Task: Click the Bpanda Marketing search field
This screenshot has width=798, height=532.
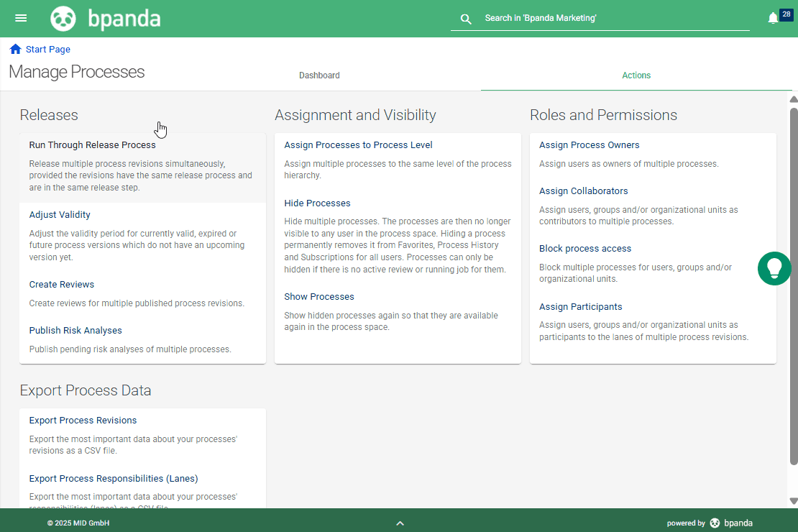Action: [x=611, y=18]
